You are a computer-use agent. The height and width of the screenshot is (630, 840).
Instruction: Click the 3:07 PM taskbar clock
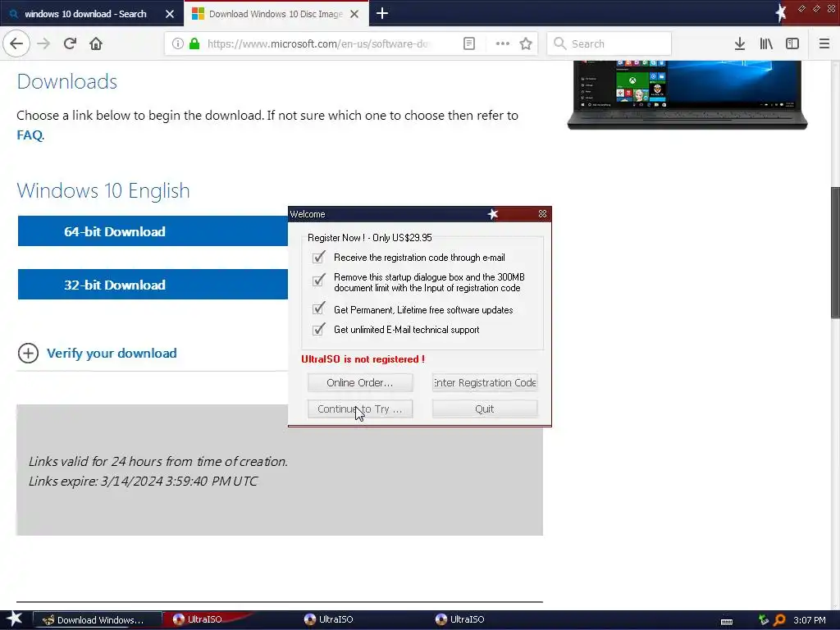click(810, 620)
